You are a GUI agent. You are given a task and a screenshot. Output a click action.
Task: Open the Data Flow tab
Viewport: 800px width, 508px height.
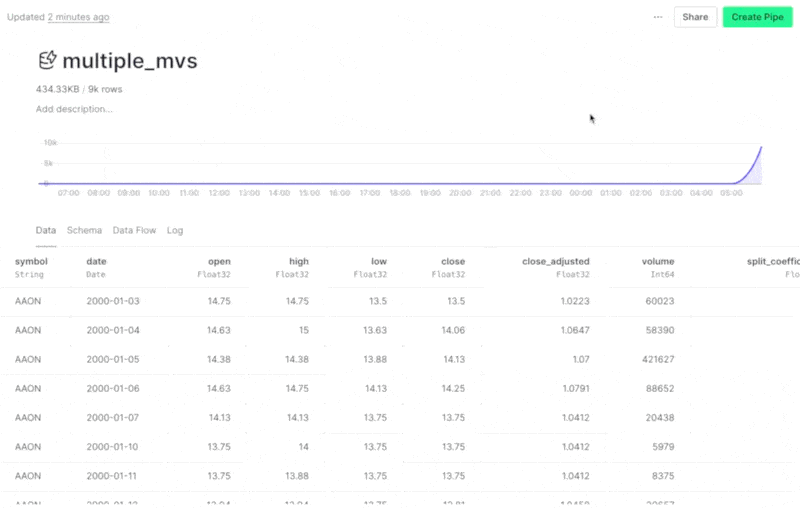coord(134,230)
